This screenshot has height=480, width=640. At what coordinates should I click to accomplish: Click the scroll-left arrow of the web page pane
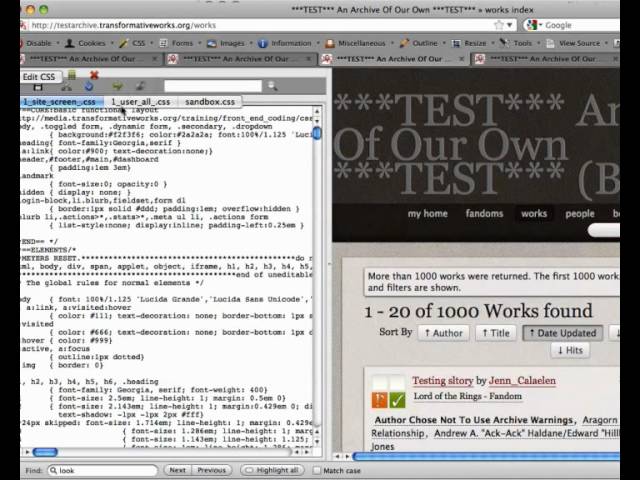338,456
